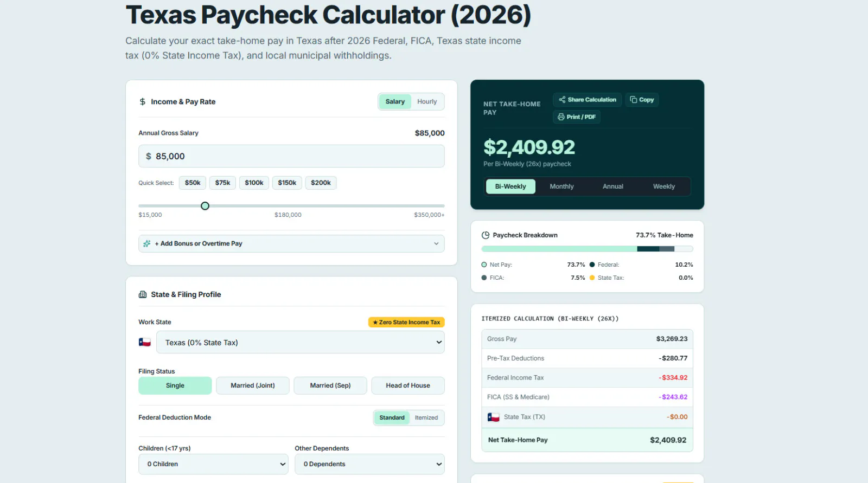
Task: Select Single filing status
Action: pyautogui.click(x=175, y=385)
